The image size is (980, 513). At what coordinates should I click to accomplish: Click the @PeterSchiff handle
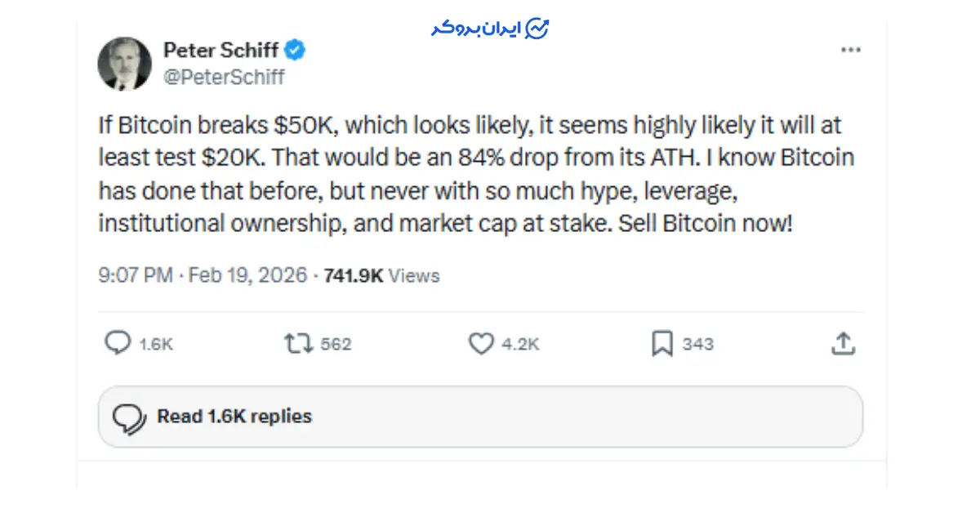coord(224,77)
